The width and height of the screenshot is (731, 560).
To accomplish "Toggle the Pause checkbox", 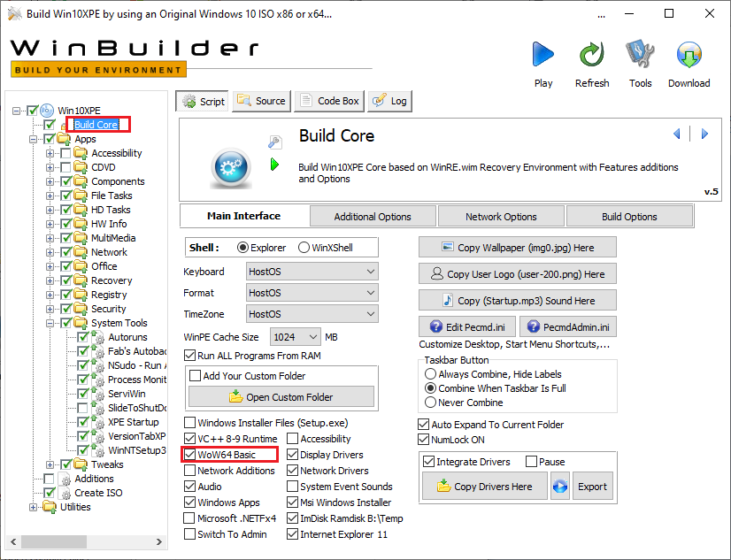I will (x=531, y=461).
